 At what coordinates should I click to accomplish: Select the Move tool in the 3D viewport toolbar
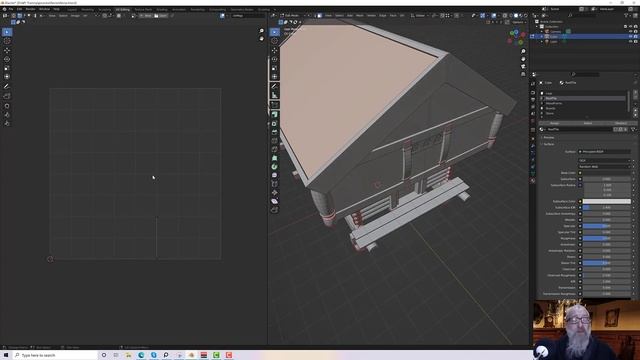click(x=274, y=50)
